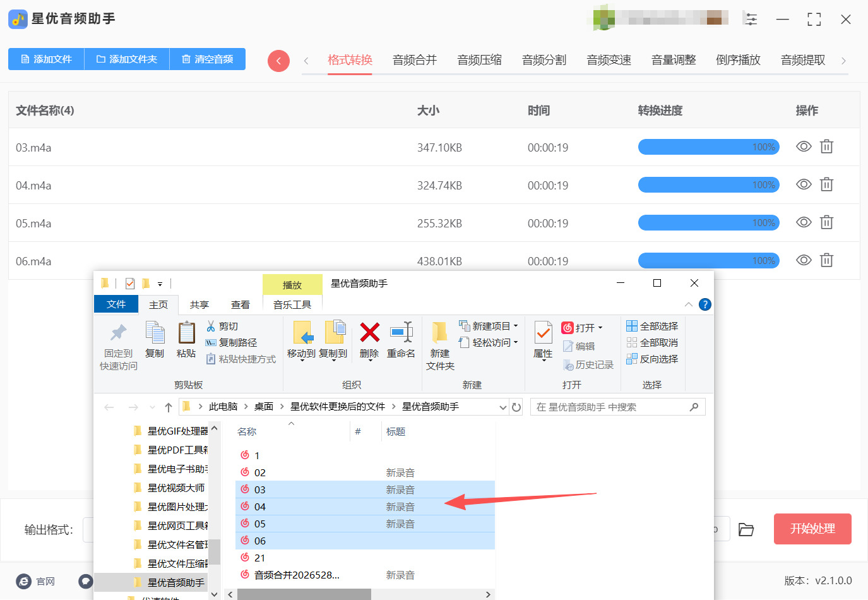Open Explorer help question mark icon
Image resolution: width=868 pixels, height=600 pixels.
705,304
